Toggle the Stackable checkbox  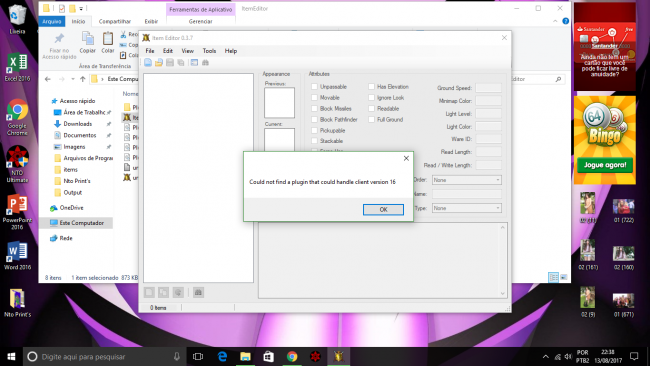coord(314,141)
